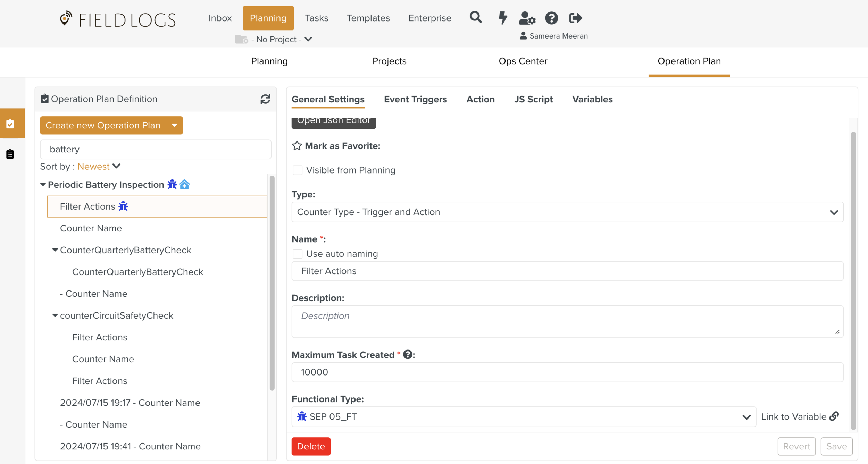The width and height of the screenshot is (868, 464).
Task: Open the user settings gear icon
Action: coord(527,18)
